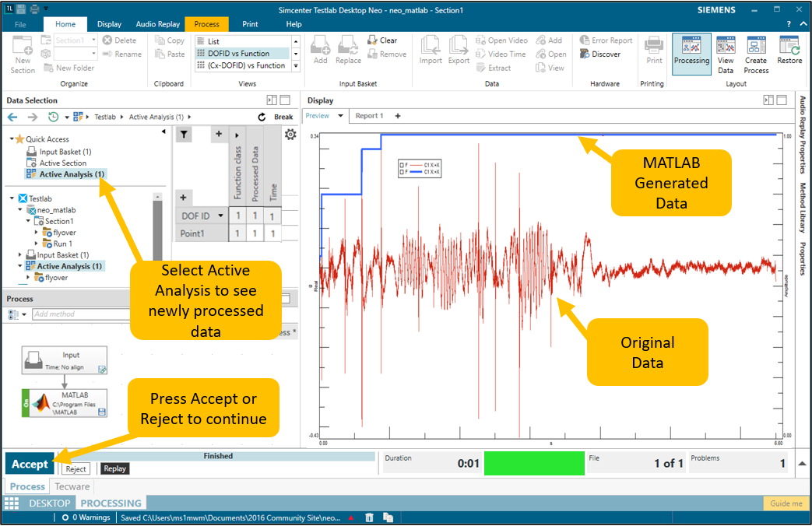Screen dimensions: 812x526
Task: Collapse the Quick Access tree node
Action: [12, 139]
